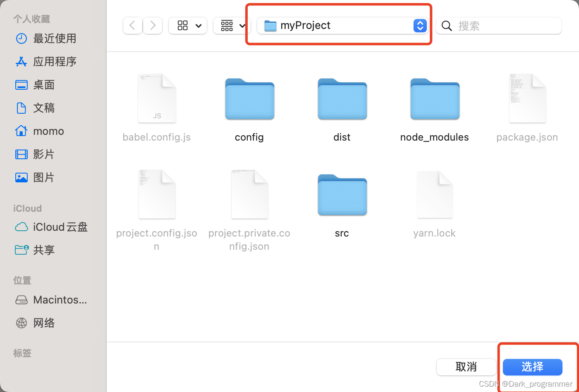Click the package.json name label
Screen dimensions: 579x392
527,137
